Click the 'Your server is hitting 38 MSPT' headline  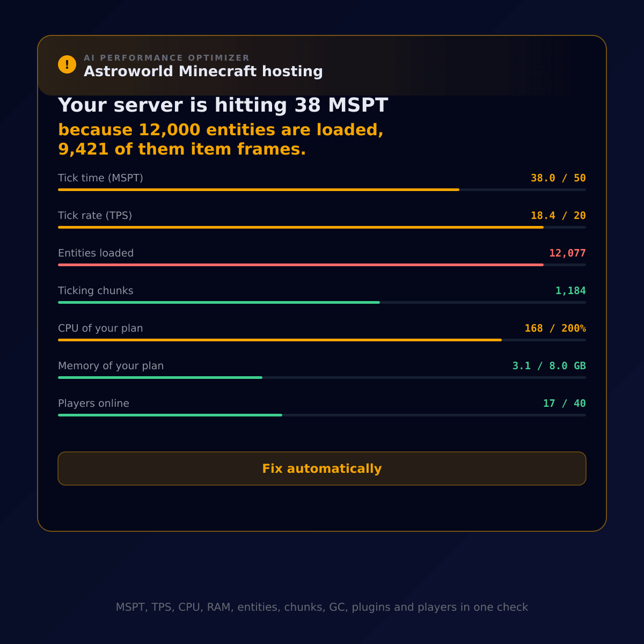point(223,106)
